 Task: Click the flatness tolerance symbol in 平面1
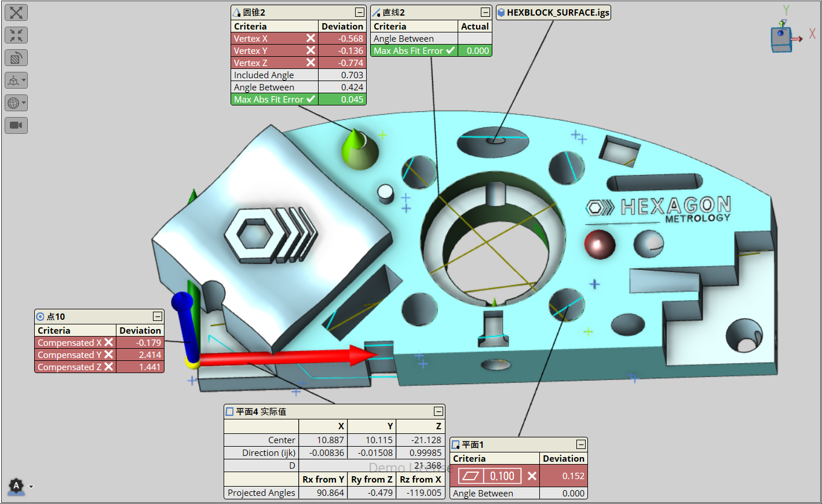(x=471, y=476)
